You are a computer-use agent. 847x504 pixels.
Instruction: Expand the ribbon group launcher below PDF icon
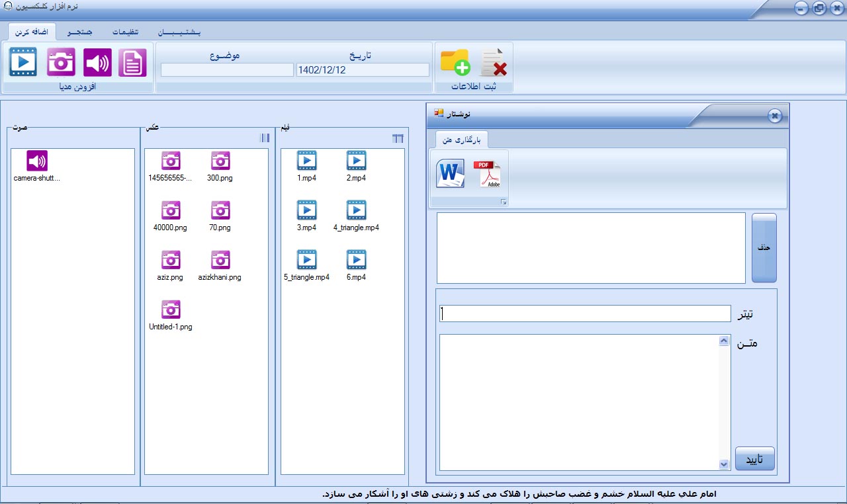coord(502,202)
